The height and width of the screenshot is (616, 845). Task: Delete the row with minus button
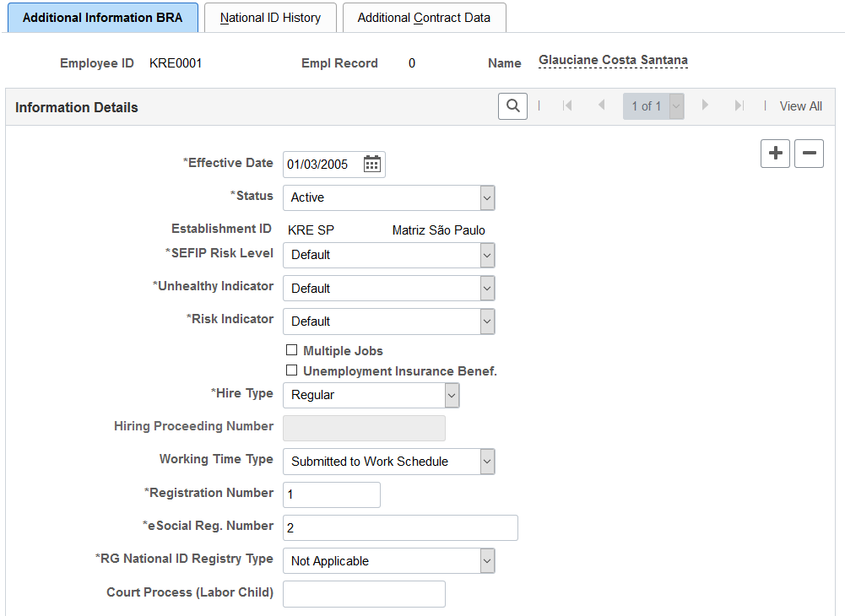[x=809, y=153]
